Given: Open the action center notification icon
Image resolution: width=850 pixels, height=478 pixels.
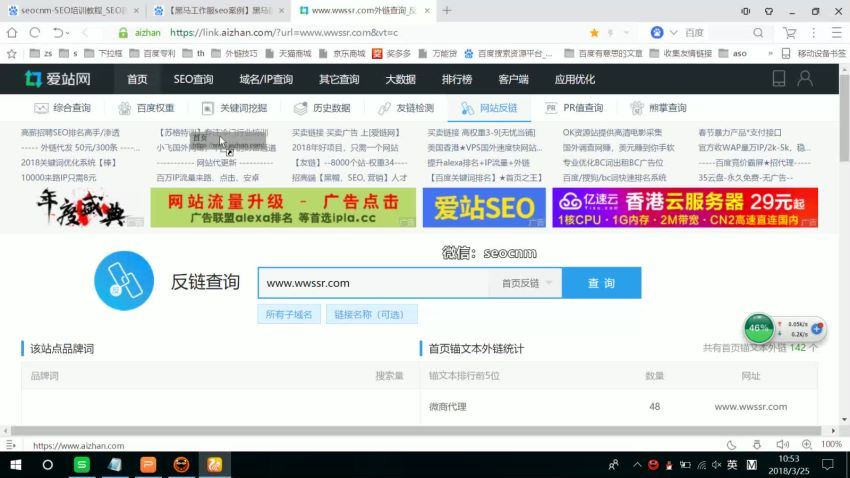Looking at the screenshot, I should click(x=828, y=465).
